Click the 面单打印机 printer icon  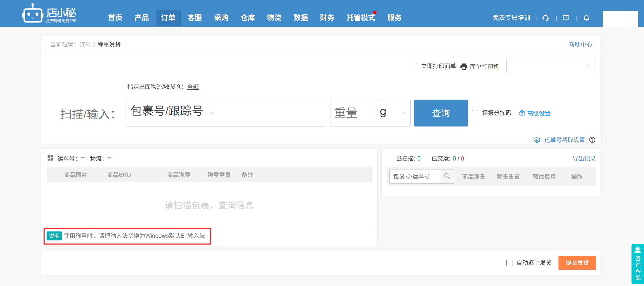(x=464, y=67)
